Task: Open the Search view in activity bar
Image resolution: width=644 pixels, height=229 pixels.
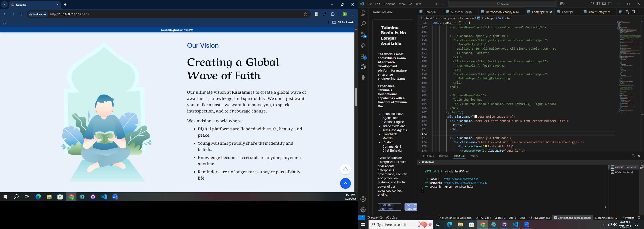Action: point(363,24)
